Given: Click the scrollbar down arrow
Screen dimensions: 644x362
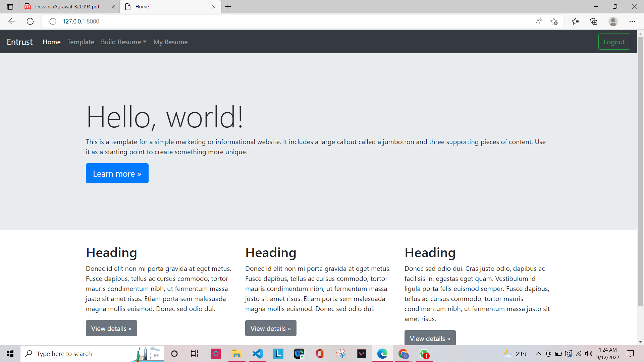Looking at the screenshot, I should pos(640,342).
